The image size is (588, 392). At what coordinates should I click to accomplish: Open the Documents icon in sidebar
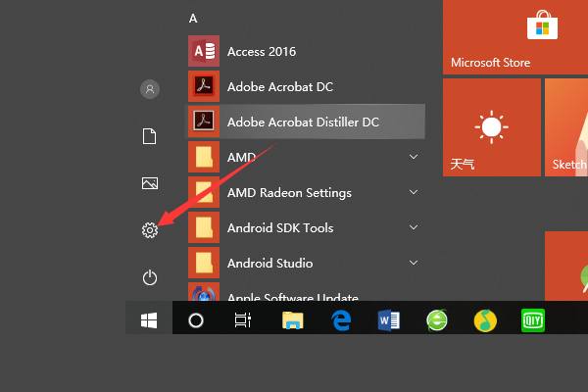(149, 136)
